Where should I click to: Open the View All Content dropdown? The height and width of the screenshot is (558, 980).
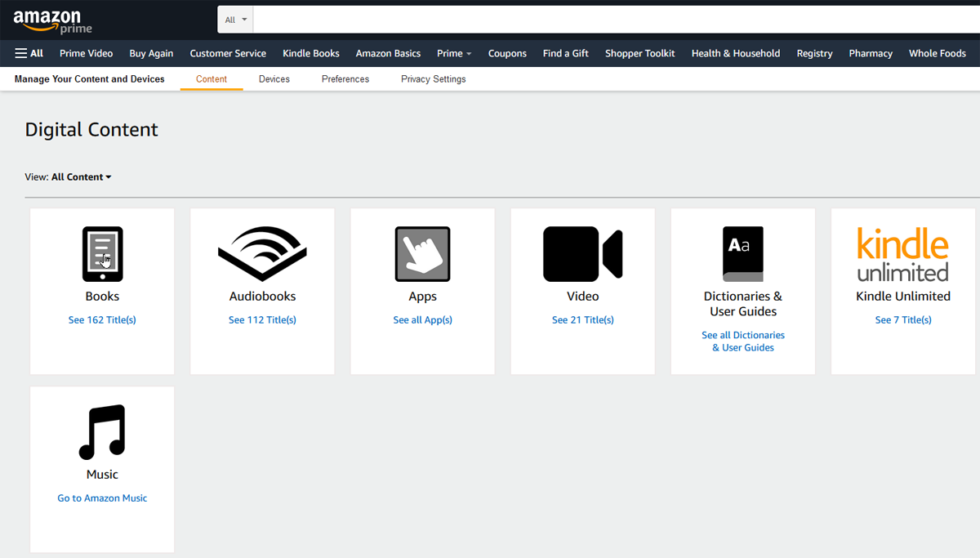click(81, 176)
